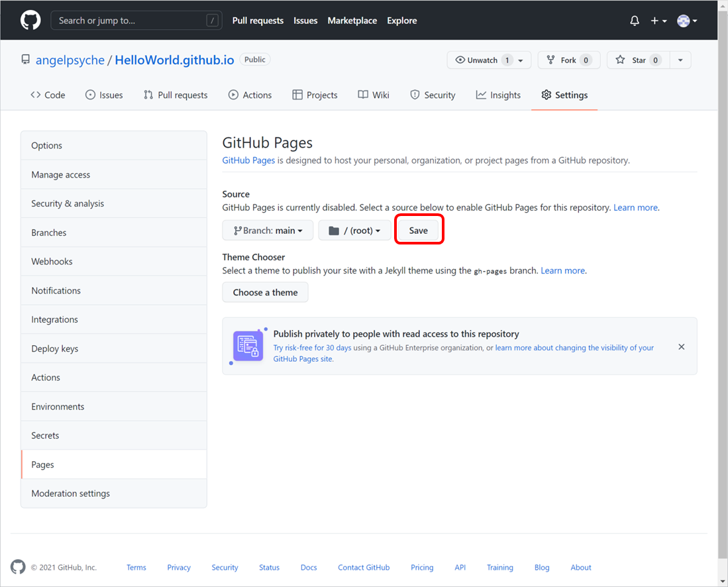Open footer Status link
Viewport: 728px width, 587px height.
270,568
